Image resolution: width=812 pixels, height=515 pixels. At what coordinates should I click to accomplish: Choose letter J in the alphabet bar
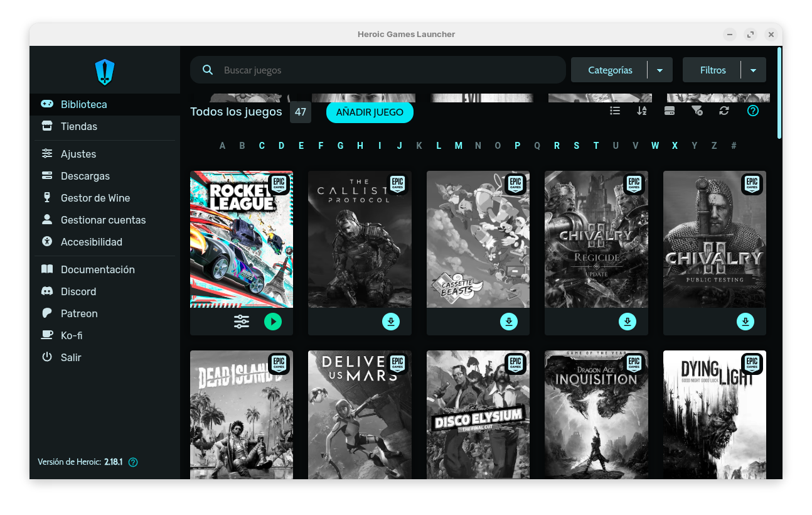[399, 146]
